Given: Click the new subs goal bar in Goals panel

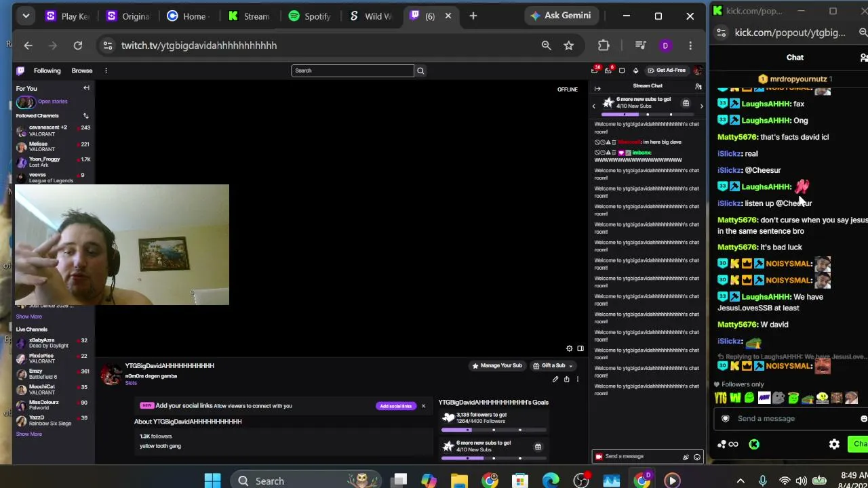Looking at the screenshot, I should (x=494, y=458).
